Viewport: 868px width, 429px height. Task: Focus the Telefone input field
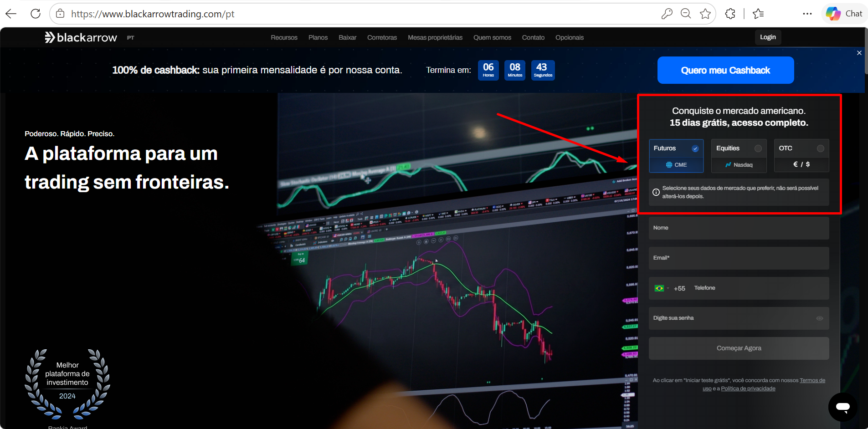(x=759, y=288)
